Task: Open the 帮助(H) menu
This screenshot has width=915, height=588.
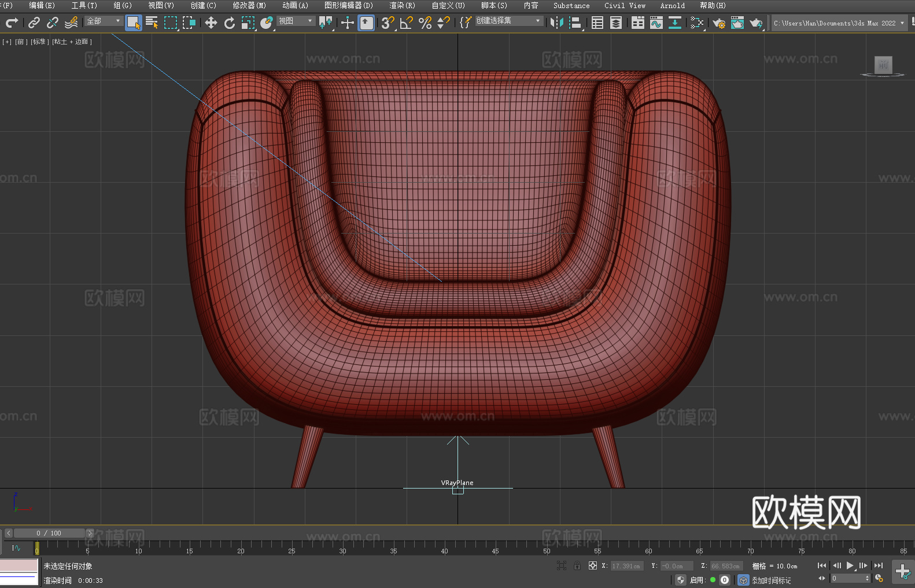Action: click(713, 5)
